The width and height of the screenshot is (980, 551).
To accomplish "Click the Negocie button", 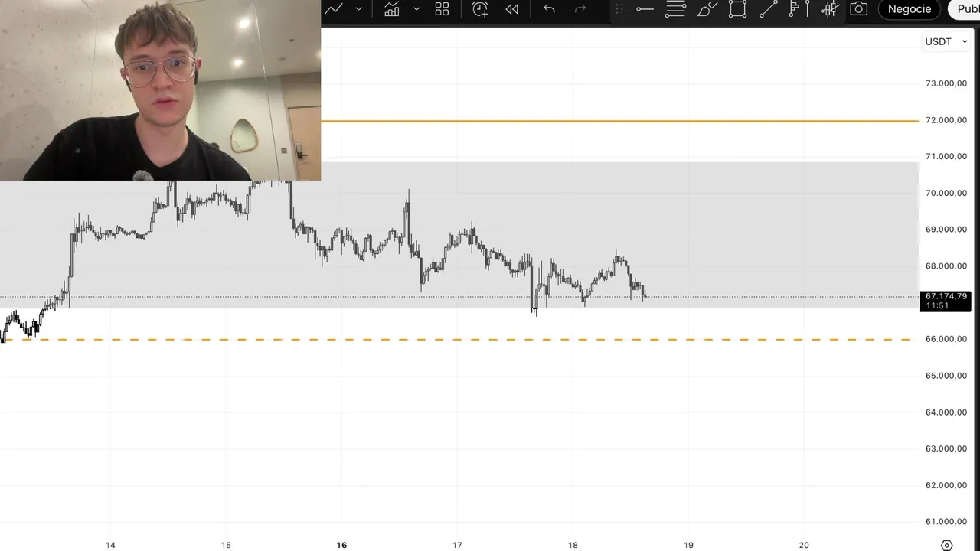I will pos(910,9).
